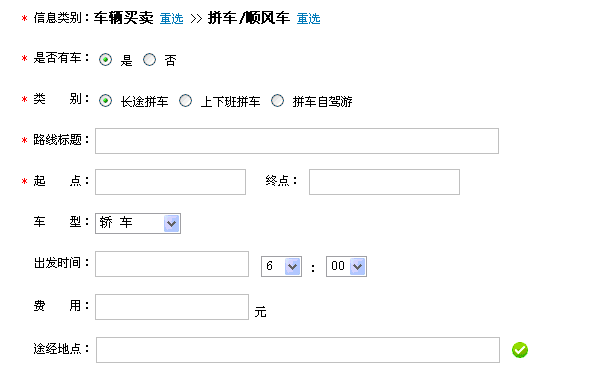Select 否 radio button for 是否有车

coord(149,60)
